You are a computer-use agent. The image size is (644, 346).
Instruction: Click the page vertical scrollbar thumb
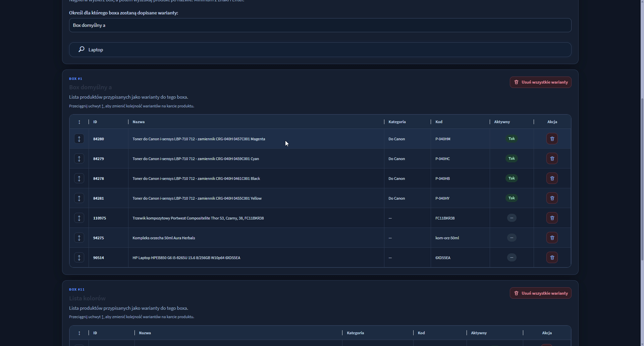(x=642, y=179)
